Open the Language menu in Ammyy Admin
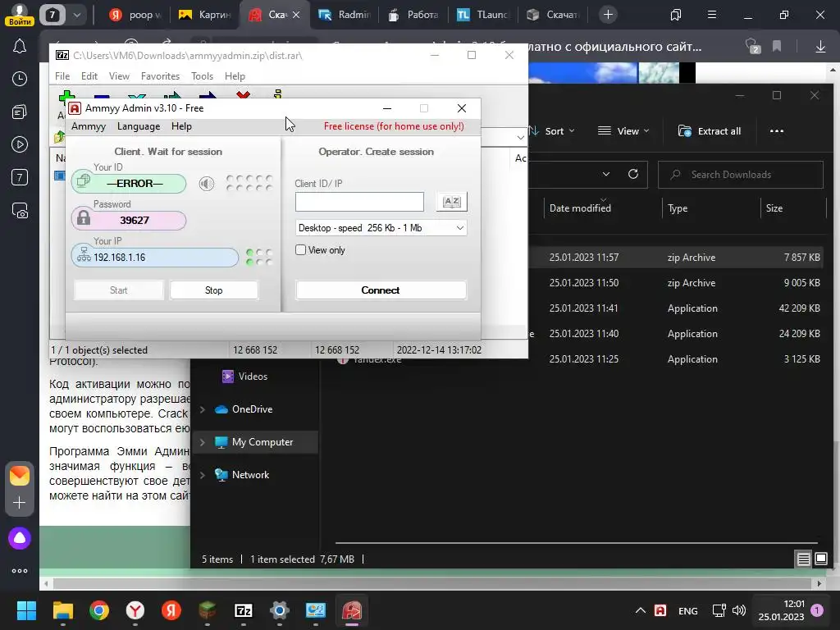The width and height of the screenshot is (840, 630). tap(139, 126)
